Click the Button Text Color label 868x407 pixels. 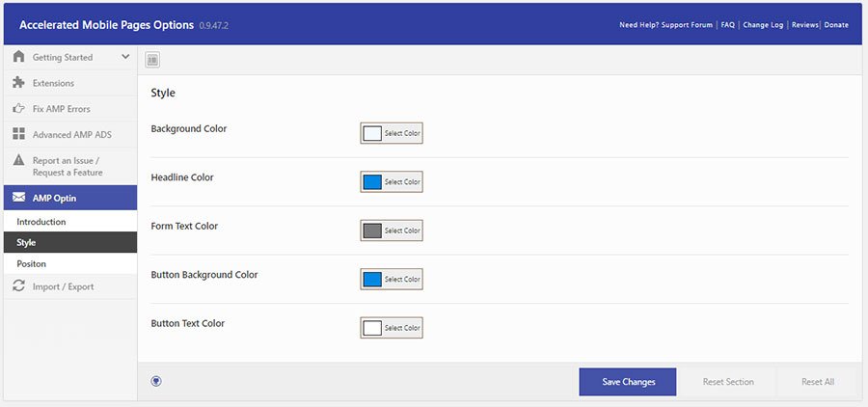(x=188, y=323)
